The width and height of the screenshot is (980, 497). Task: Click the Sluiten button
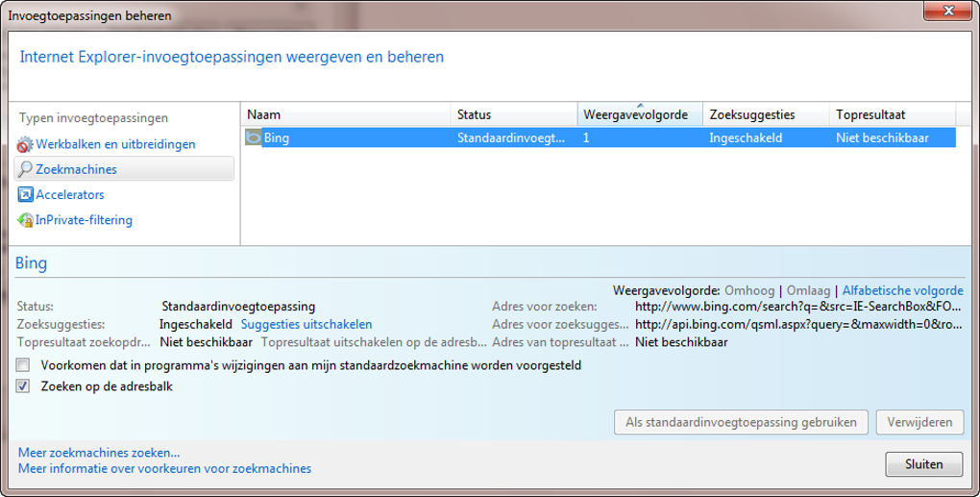[x=923, y=464]
